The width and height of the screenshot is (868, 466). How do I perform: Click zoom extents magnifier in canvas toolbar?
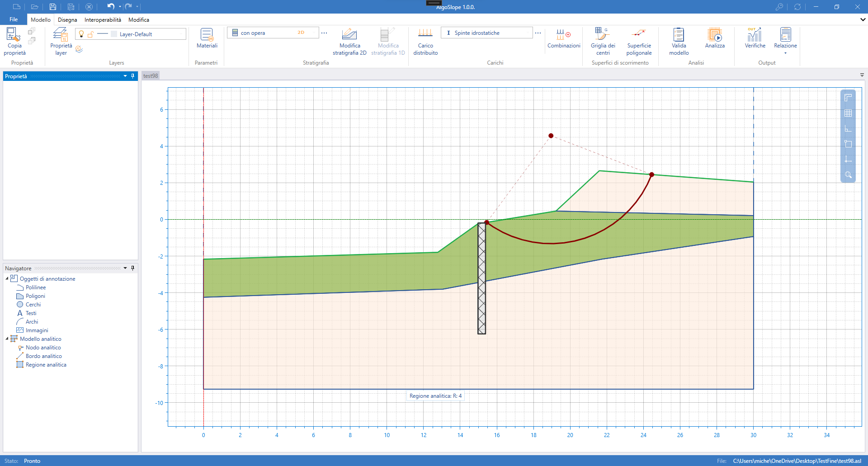point(848,174)
